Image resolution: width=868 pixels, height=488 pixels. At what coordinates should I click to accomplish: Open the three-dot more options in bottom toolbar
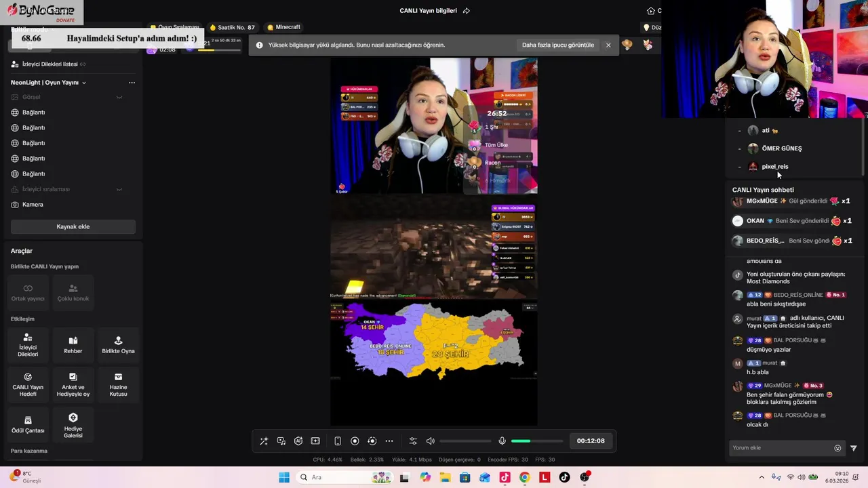coord(389,441)
